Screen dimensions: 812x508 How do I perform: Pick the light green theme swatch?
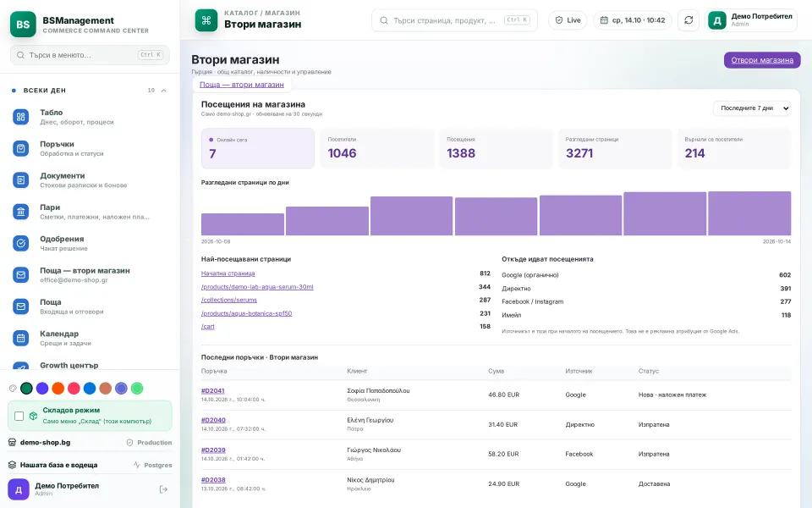coord(137,389)
